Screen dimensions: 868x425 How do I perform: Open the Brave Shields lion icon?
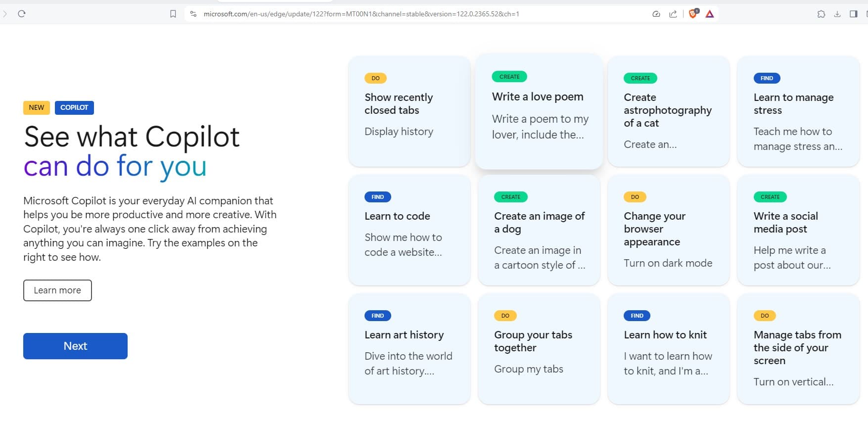pos(693,13)
